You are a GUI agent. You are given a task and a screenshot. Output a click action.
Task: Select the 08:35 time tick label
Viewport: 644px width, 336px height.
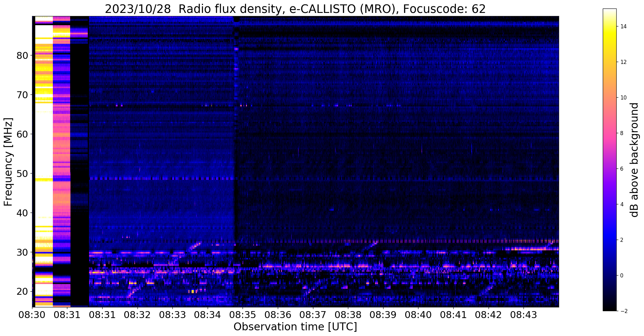(243, 315)
